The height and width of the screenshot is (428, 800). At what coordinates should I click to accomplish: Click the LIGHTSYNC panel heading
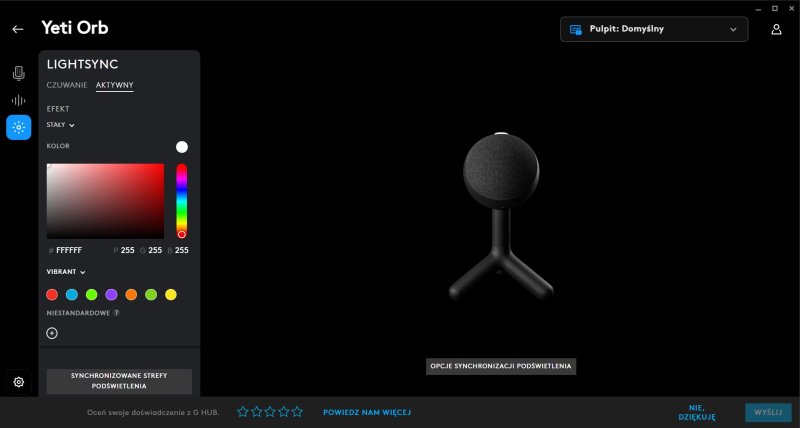click(x=83, y=64)
